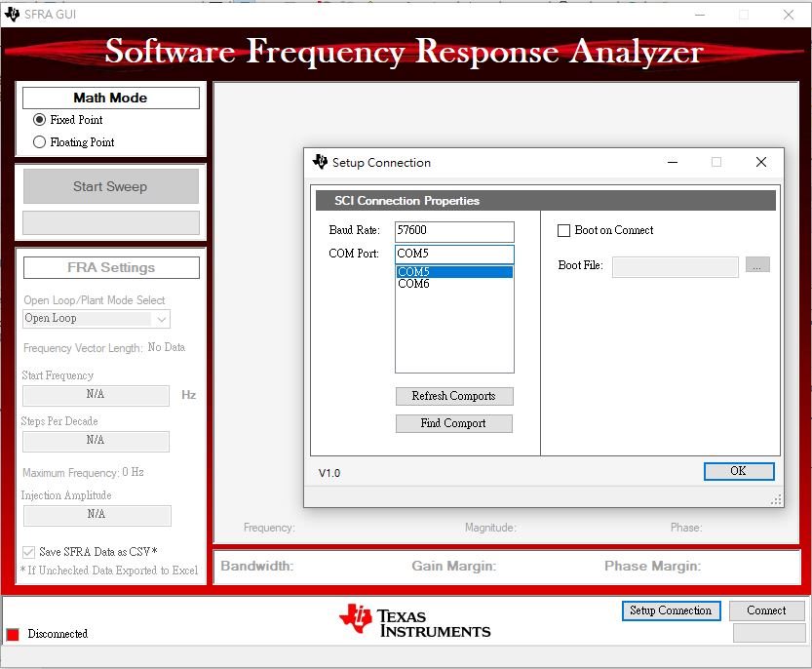The height and width of the screenshot is (669, 812).
Task: Click Refresh Comports button
Action: pos(454,396)
